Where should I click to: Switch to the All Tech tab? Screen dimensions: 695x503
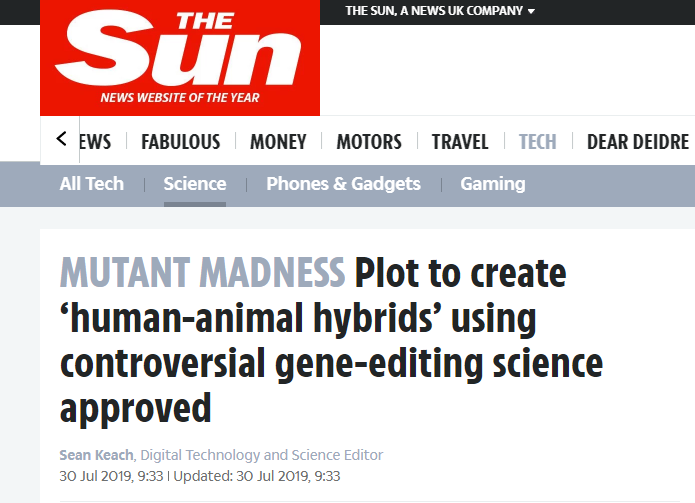pos(92,184)
